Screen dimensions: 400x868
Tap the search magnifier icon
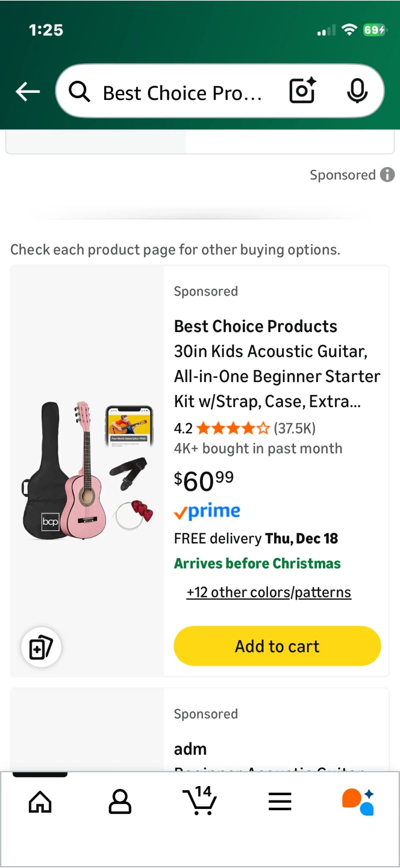(x=79, y=92)
